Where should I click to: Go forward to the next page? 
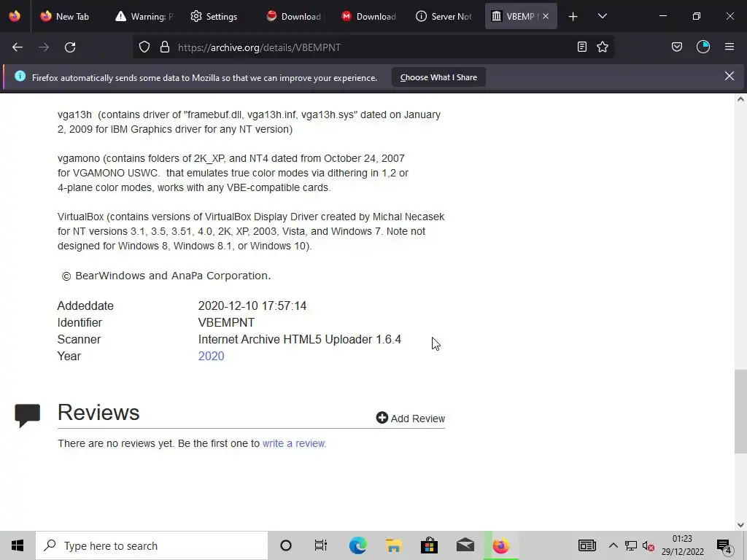point(44,47)
